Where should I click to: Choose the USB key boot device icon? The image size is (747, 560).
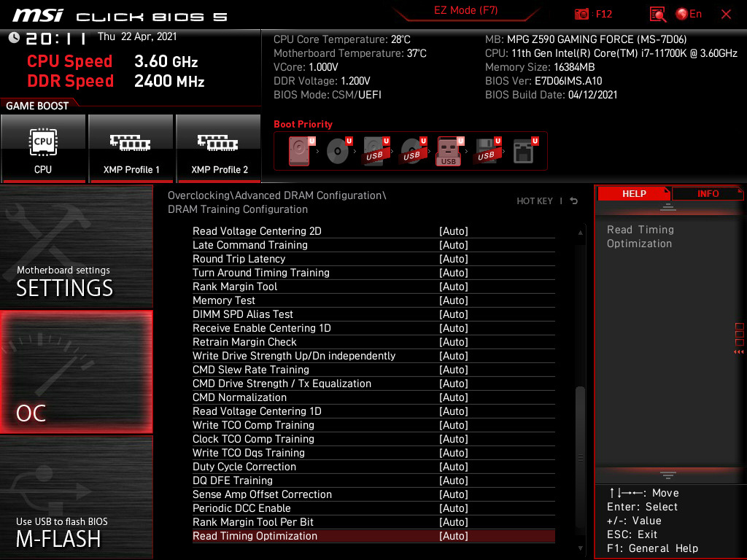click(450, 151)
